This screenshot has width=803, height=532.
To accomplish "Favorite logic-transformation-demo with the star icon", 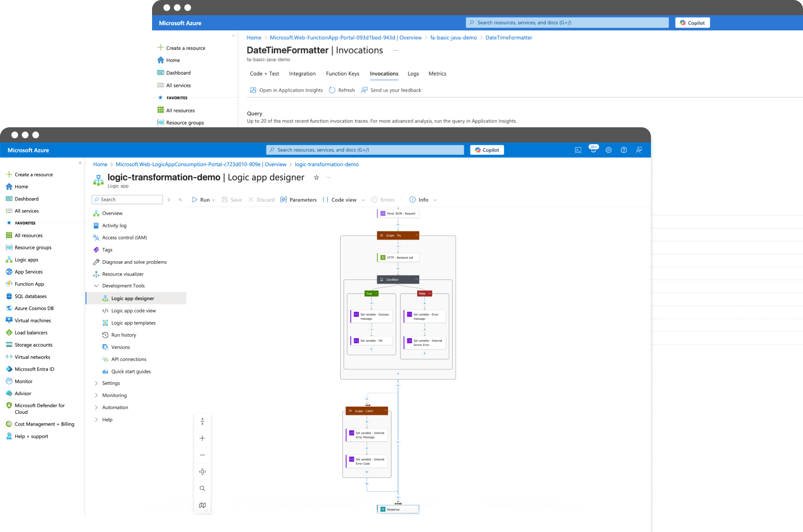I will (x=316, y=178).
